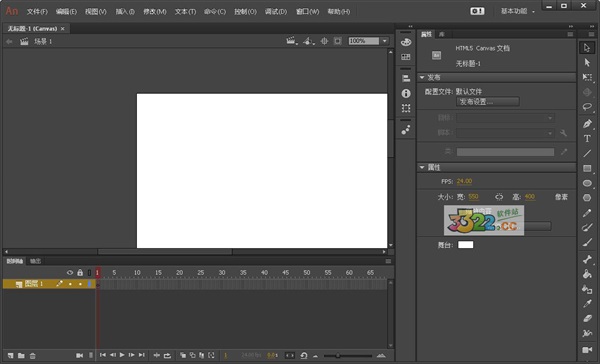The image size is (600, 364).
Task: Click frame 30 on timeline ruler
Action: 222,273
